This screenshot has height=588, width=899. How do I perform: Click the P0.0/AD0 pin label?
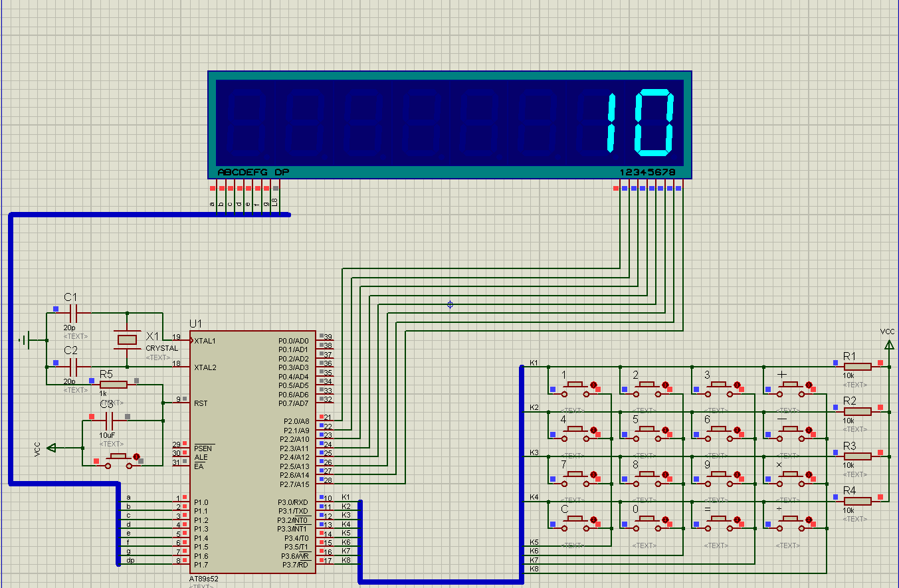pos(294,341)
